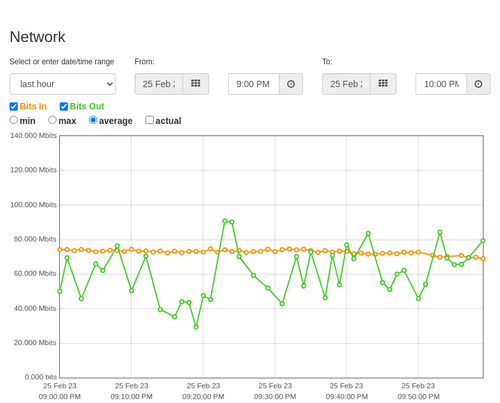Click the 'Network' heading
The width and height of the screenshot is (500, 403).
(x=37, y=37)
